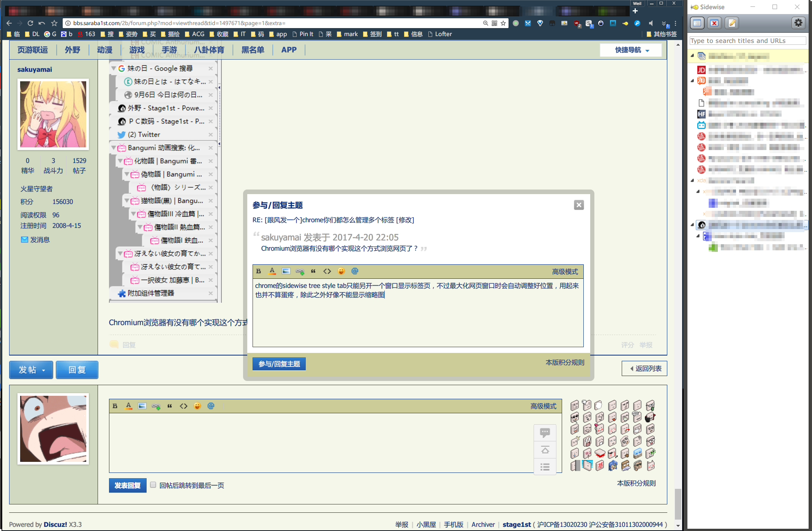Open the 发帖 dropdown button
Image resolution: width=812 pixels, height=531 pixels.
coord(32,370)
